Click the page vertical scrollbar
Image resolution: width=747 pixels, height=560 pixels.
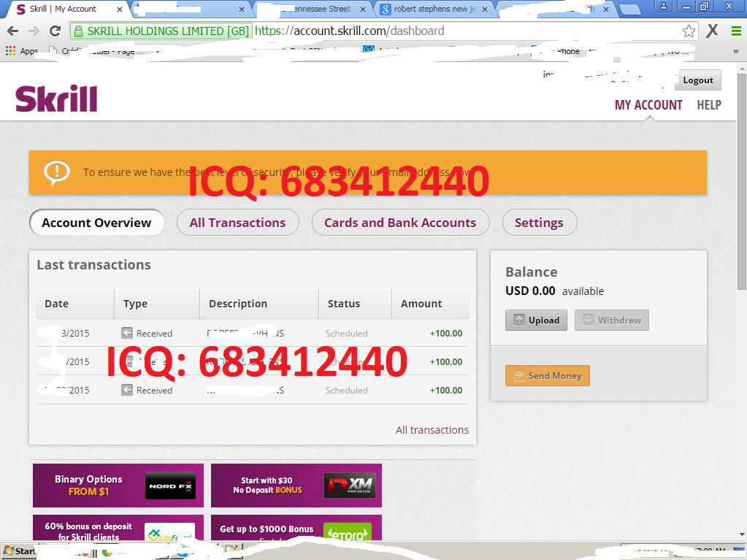coord(741,181)
